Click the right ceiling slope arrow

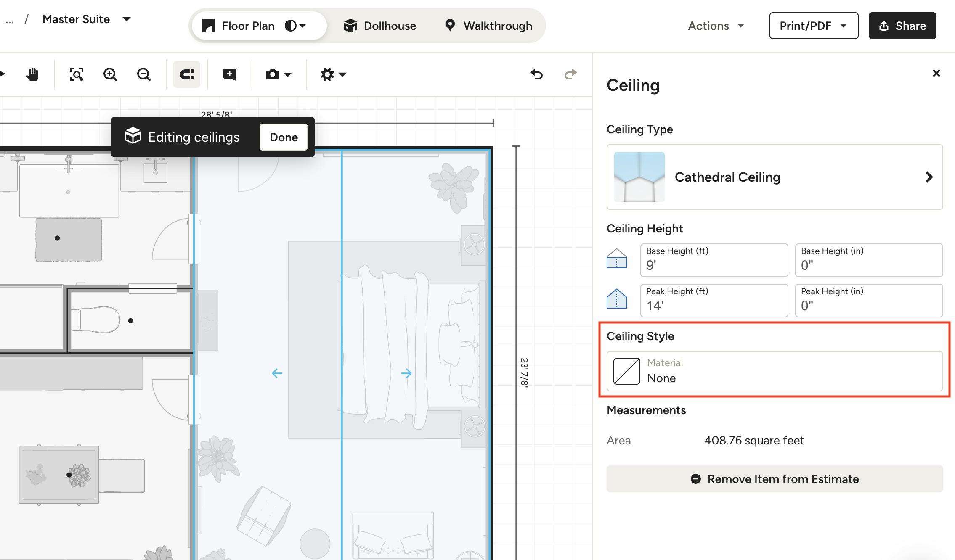pos(406,373)
